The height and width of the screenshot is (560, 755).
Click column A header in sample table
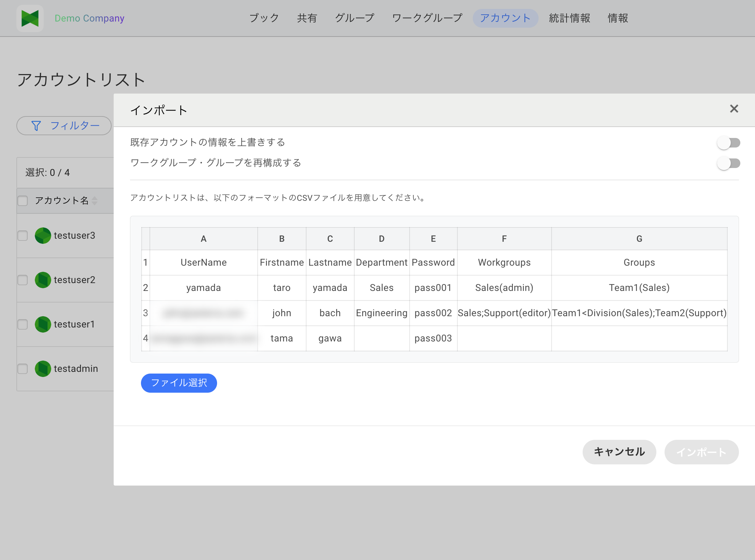pos(203,239)
